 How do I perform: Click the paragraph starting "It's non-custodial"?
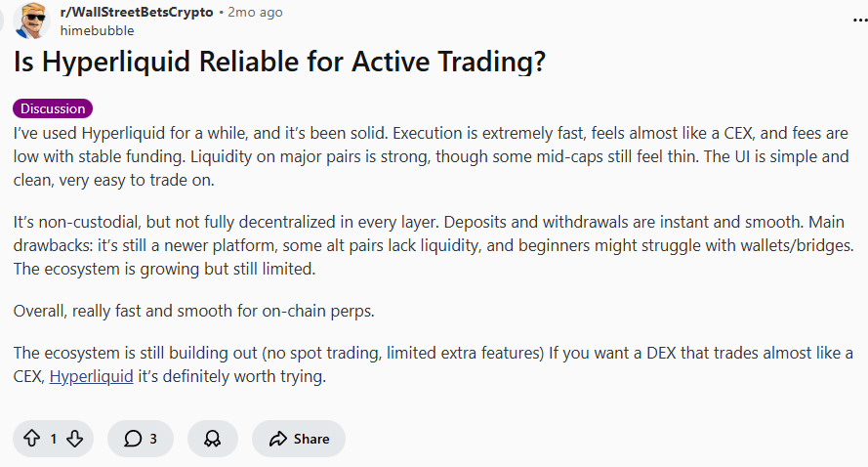[x=431, y=244]
